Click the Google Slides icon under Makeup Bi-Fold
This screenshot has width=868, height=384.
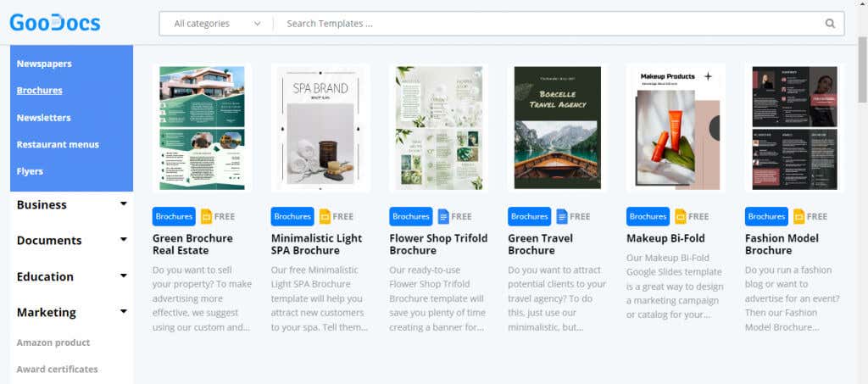pyautogui.click(x=681, y=216)
